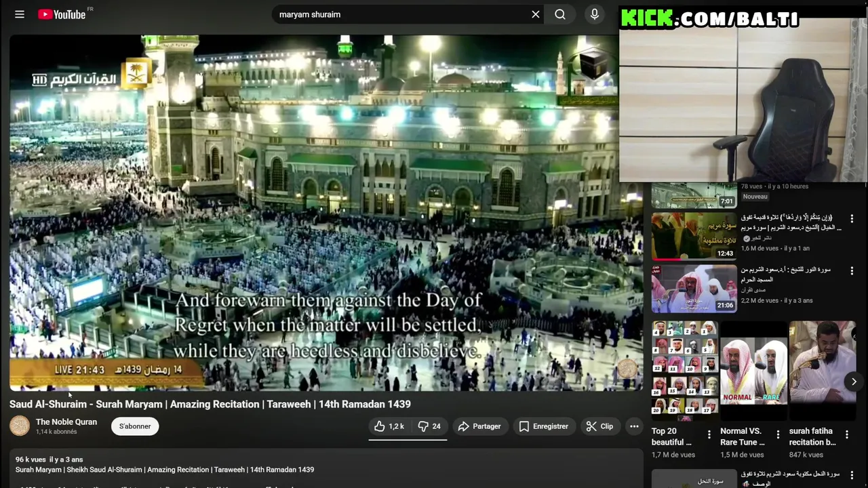The image size is (868, 488).
Task: Start voice search with microphone icon
Action: pyautogui.click(x=595, y=14)
